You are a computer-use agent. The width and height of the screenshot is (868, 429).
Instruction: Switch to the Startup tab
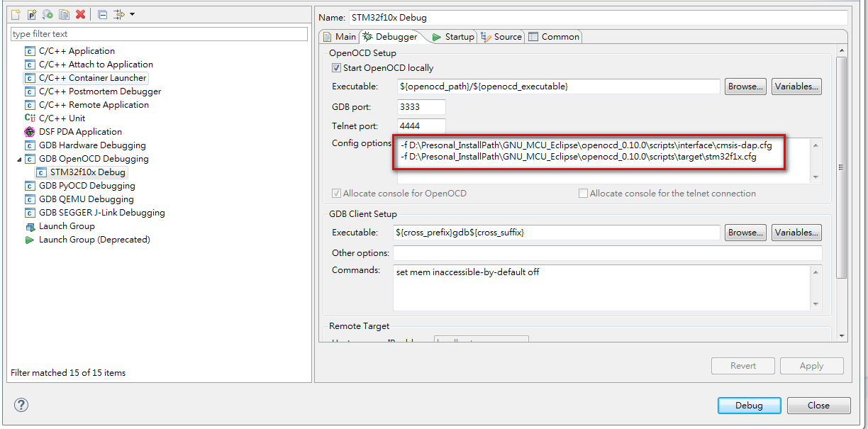[452, 37]
